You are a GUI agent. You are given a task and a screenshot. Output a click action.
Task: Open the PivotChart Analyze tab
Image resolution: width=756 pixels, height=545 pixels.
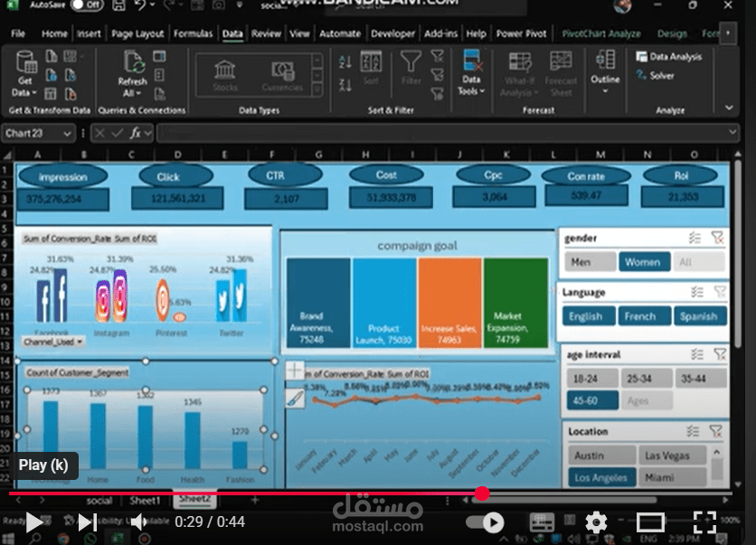[x=601, y=33]
